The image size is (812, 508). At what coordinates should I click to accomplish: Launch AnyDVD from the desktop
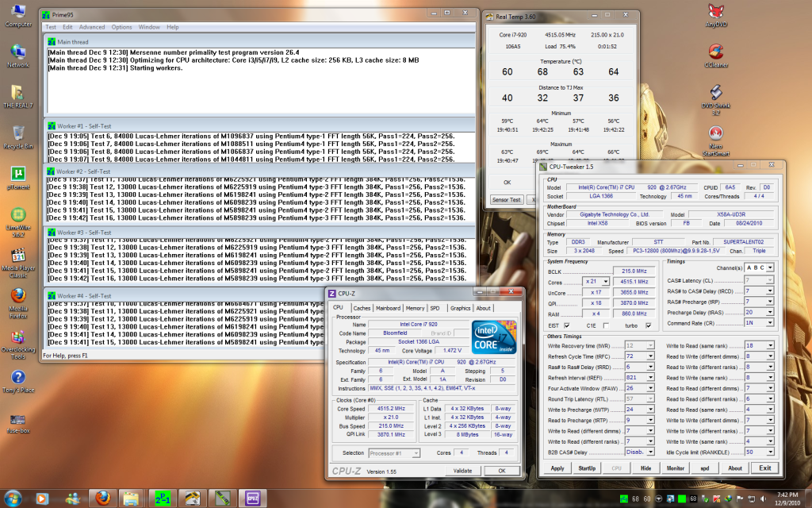pyautogui.click(x=716, y=16)
